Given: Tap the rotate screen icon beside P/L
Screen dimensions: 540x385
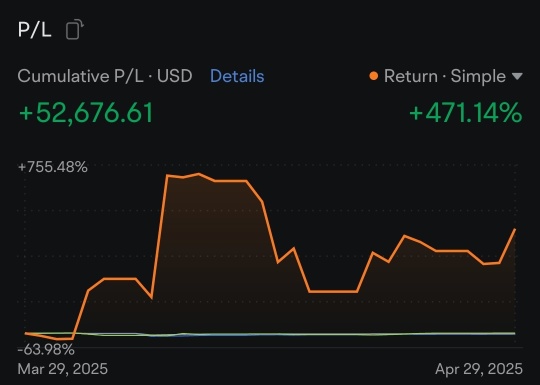Looking at the screenshot, I should coord(75,30).
